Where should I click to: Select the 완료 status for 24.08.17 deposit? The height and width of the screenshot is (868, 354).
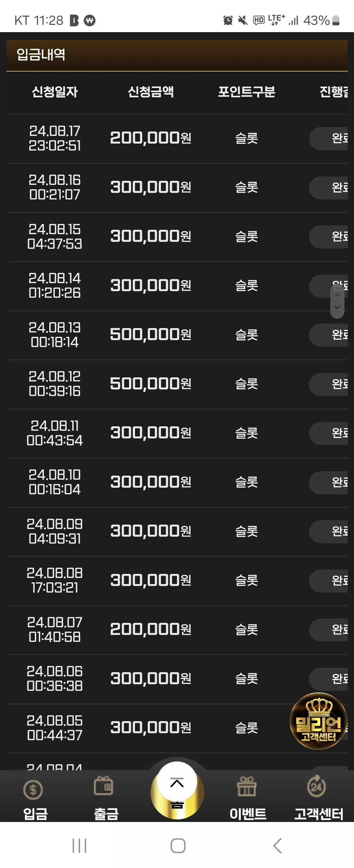click(x=329, y=138)
